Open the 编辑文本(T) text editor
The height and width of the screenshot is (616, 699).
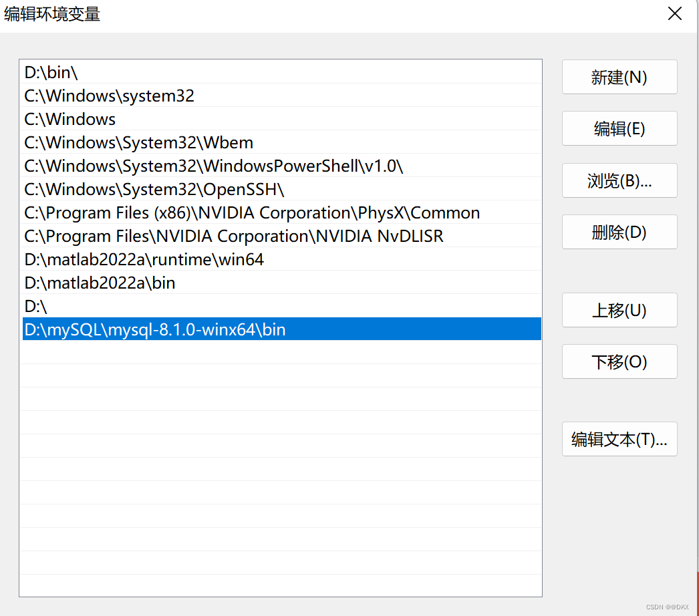[x=619, y=439]
